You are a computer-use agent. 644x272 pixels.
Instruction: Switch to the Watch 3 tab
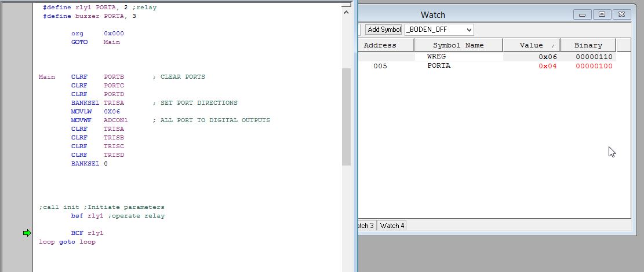[366, 225]
